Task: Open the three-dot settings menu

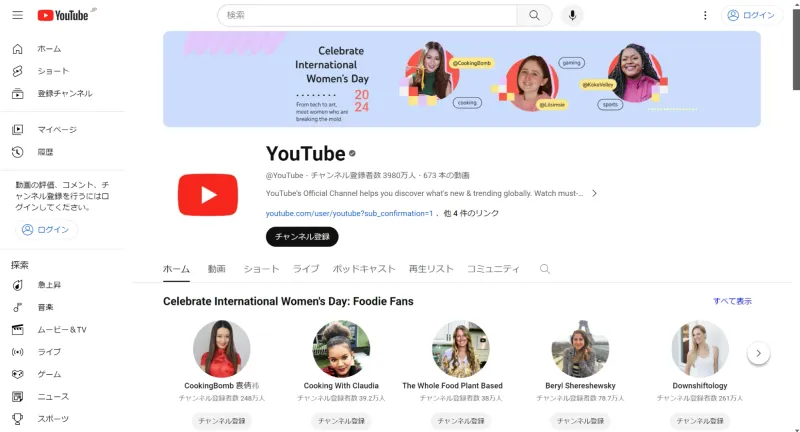Action: click(x=705, y=15)
